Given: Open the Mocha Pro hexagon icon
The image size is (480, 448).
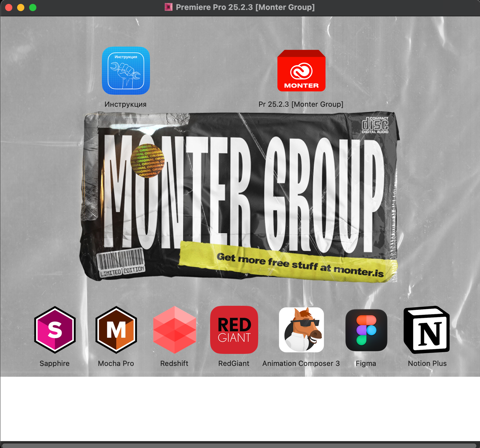Looking at the screenshot, I should point(116,330).
